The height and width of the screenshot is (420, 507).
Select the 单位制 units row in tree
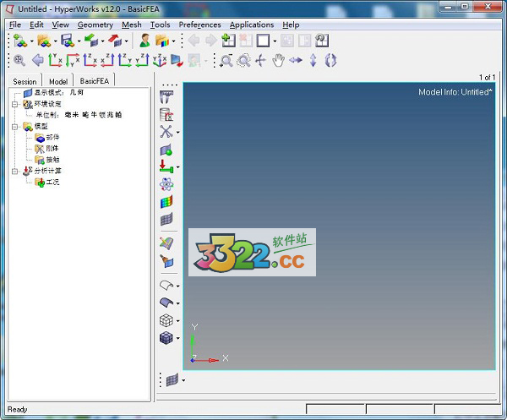point(79,115)
